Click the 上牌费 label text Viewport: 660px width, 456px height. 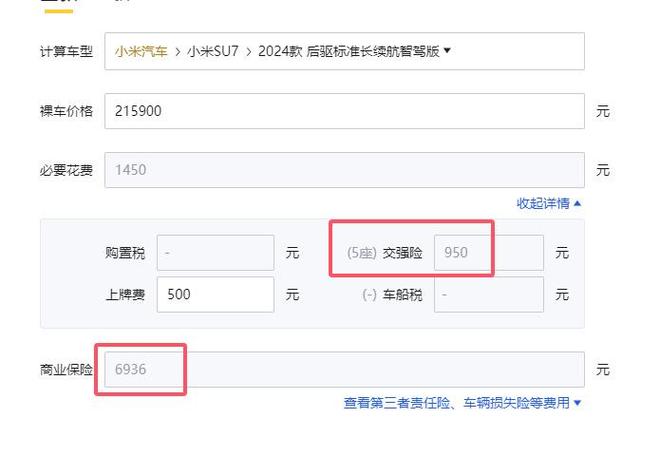coord(125,295)
